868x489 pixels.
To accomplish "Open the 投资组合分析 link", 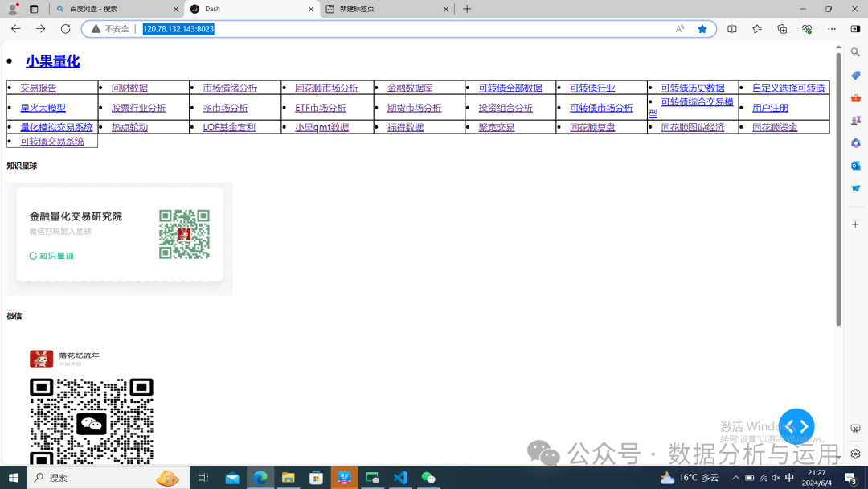I will click(506, 108).
